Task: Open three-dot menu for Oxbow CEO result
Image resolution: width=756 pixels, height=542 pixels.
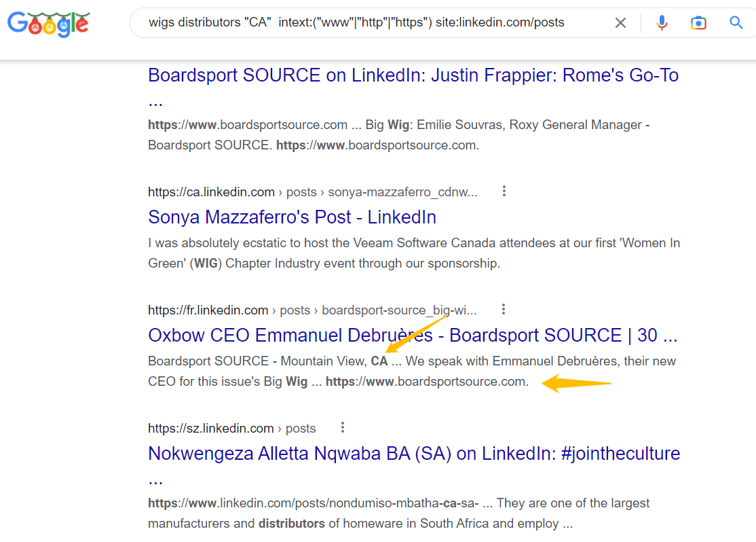Action: pyautogui.click(x=504, y=310)
